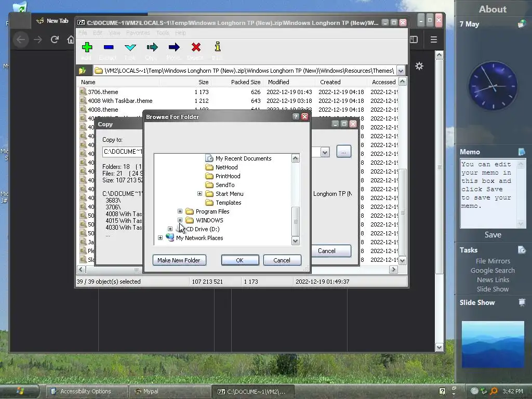Click the globe icon next to 7 May
This screenshot has height=399, width=532.
pos(522,24)
